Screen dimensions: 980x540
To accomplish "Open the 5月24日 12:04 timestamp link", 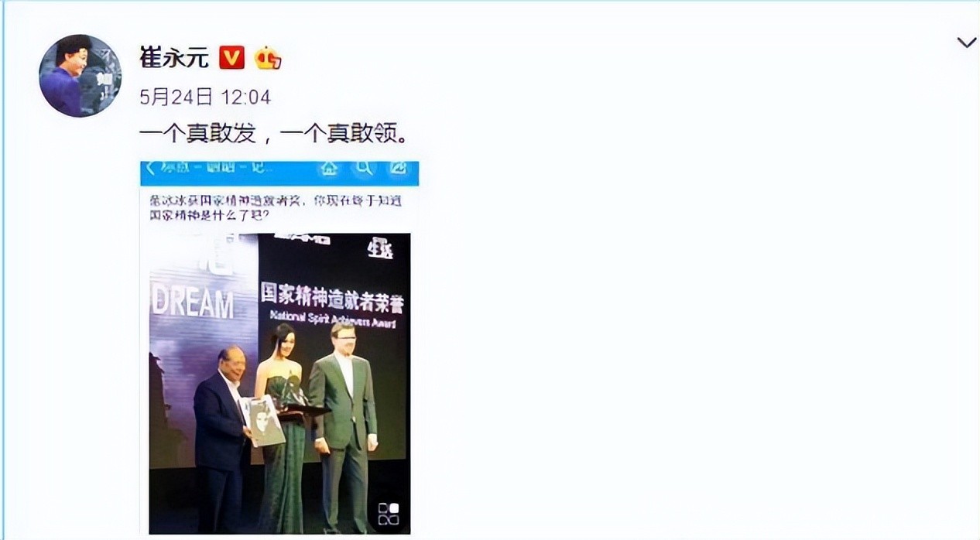I will pyautogui.click(x=205, y=97).
